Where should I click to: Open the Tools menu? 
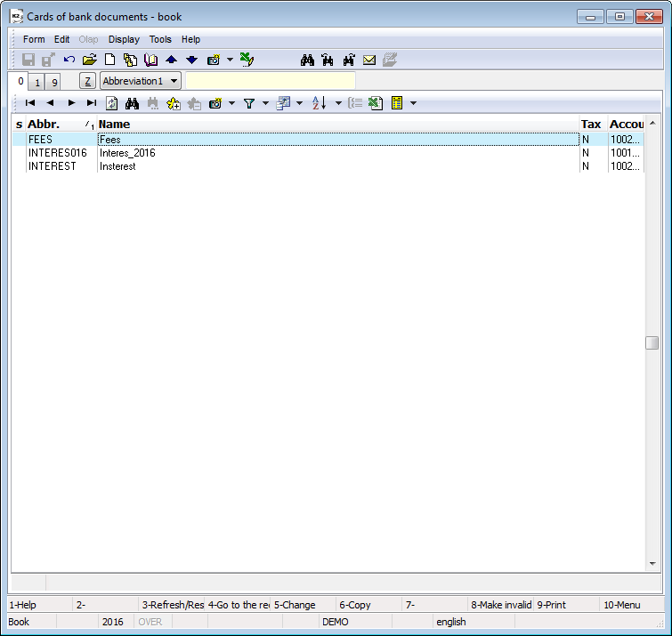pyautogui.click(x=160, y=39)
